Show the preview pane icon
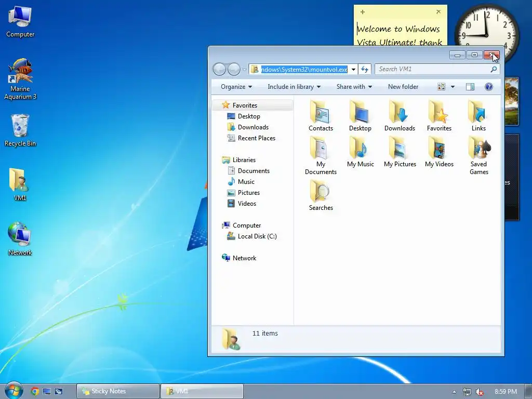532x399 pixels. [470, 87]
